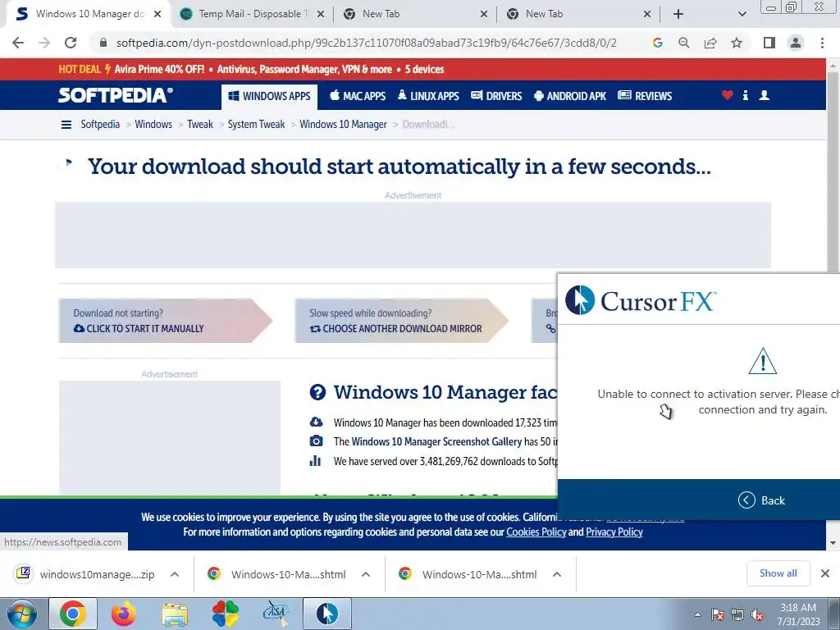Open the Android APK section
Viewport: 840px width, 630px height.
pos(570,96)
